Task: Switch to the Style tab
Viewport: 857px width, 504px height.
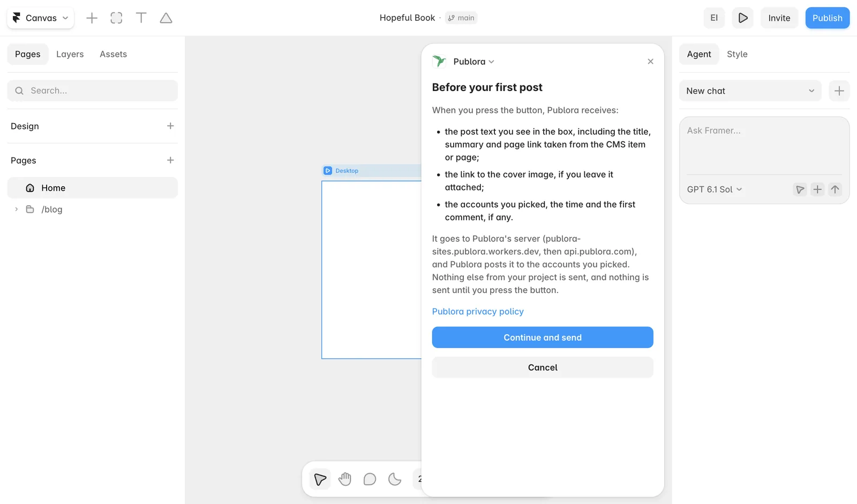Action: point(737,54)
